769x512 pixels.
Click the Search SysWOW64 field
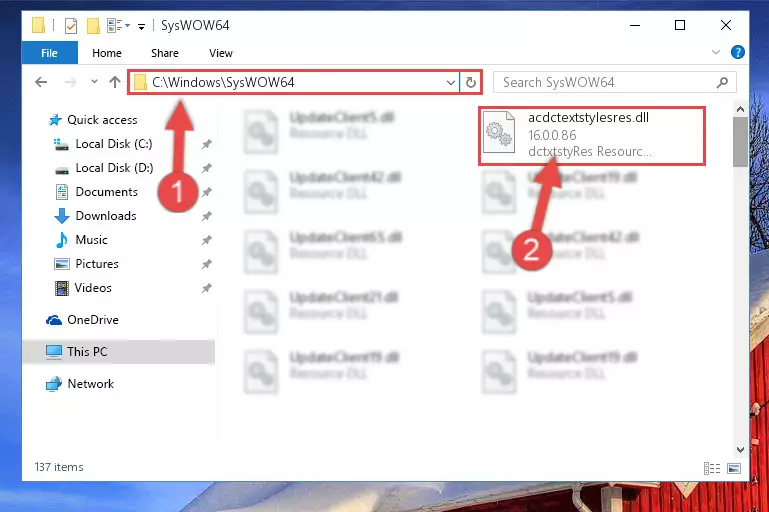pos(614,82)
